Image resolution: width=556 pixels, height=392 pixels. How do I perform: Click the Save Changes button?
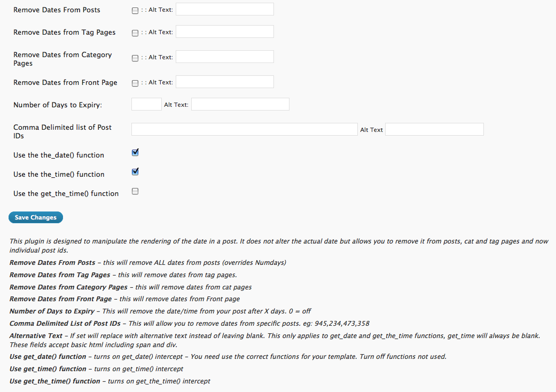[36, 217]
